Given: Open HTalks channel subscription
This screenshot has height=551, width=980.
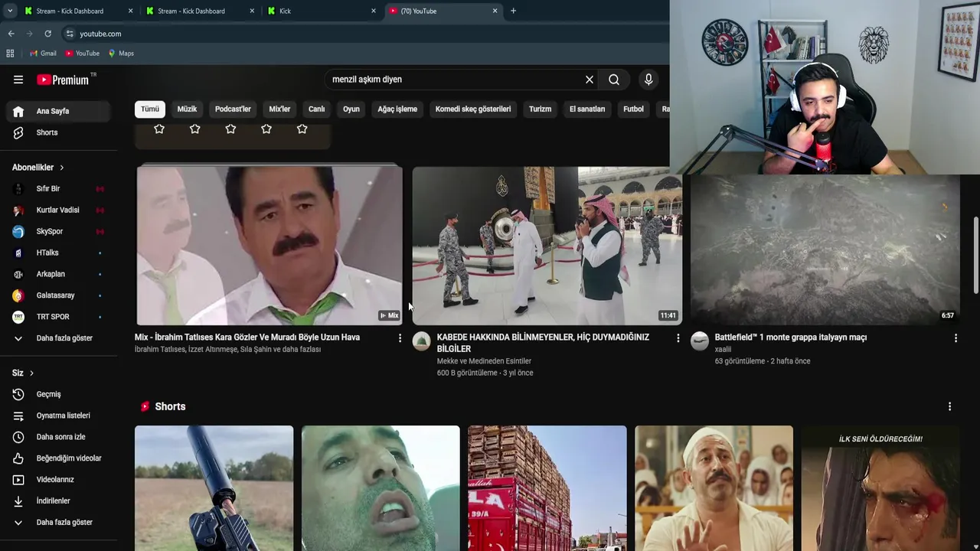Looking at the screenshot, I should pos(60,253).
